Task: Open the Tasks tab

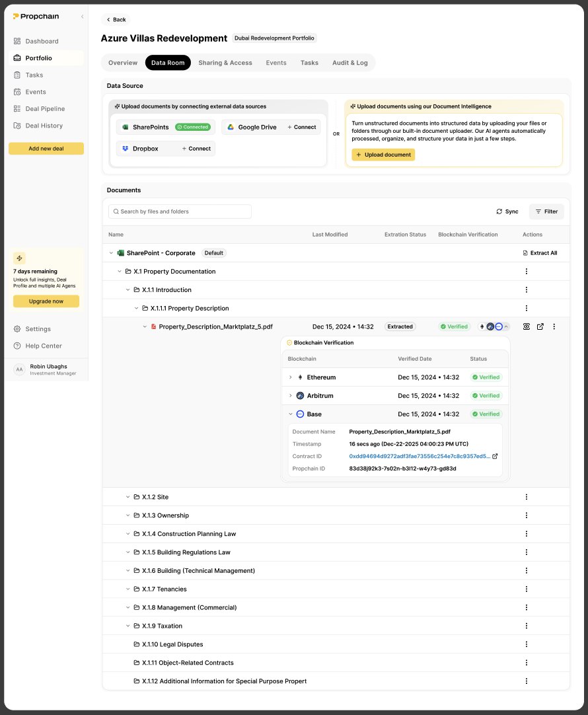Action: click(x=309, y=63)
